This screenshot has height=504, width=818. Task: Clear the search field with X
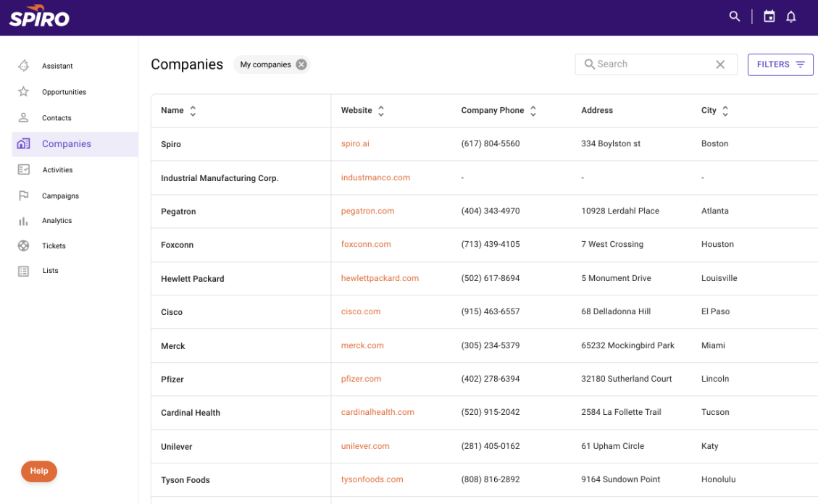coord(720,64)
